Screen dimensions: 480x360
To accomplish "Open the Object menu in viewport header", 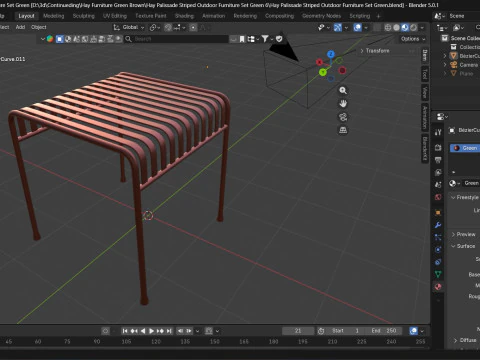I will tap(39, 27).
